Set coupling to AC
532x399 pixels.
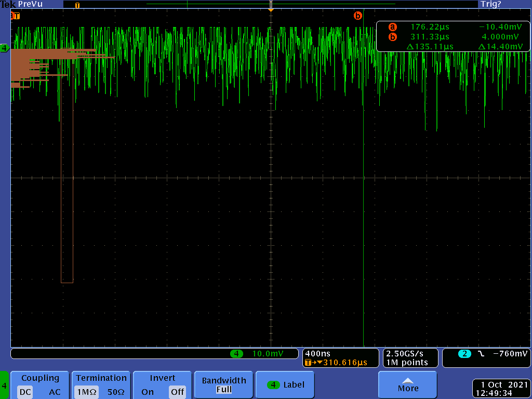click(55, 392)
